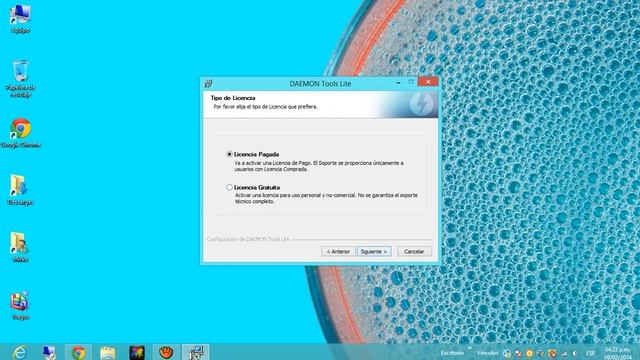Switch the ESP input language indicator
Screen dimensions: 640x360
coord(590,353)
